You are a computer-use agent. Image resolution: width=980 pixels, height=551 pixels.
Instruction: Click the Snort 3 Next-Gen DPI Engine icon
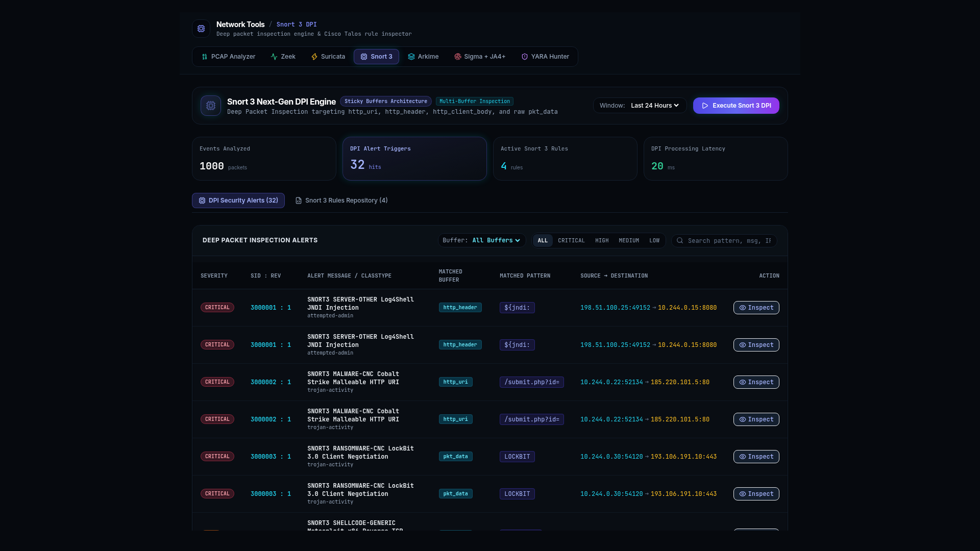(x=211, y=106)
